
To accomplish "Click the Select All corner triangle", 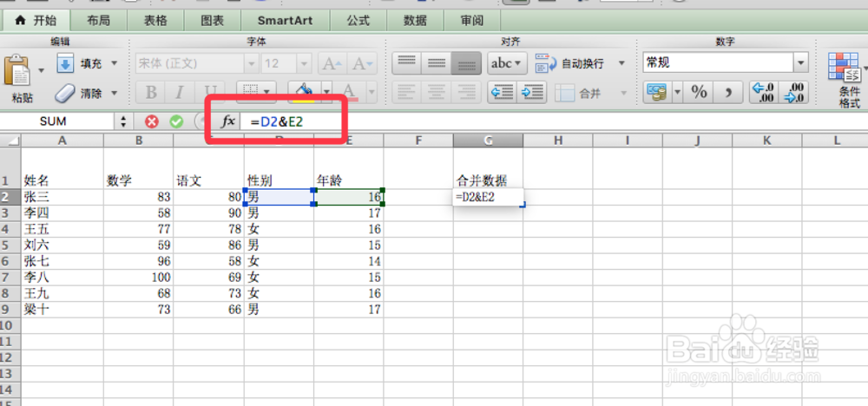I will 10,141.
